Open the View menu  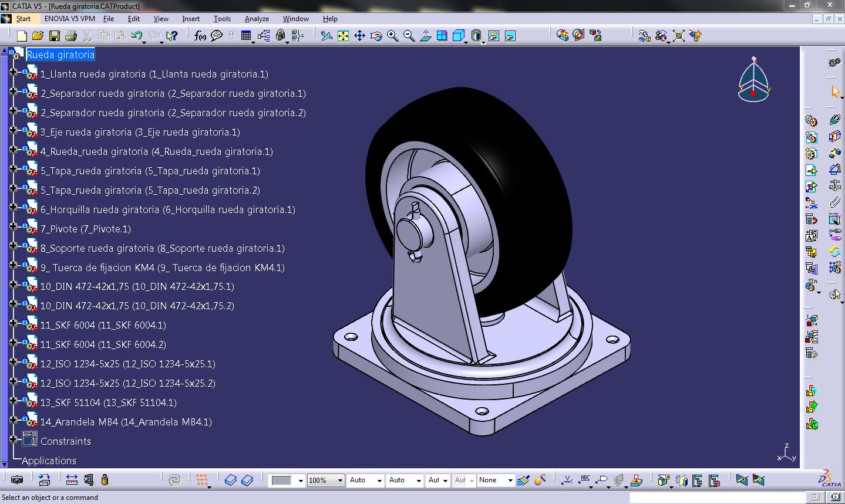[161, 18]
